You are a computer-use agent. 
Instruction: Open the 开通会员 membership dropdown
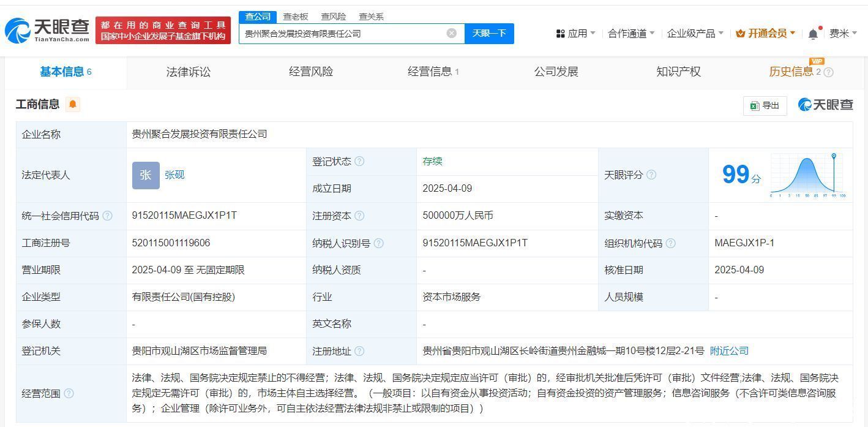point(766,33)
